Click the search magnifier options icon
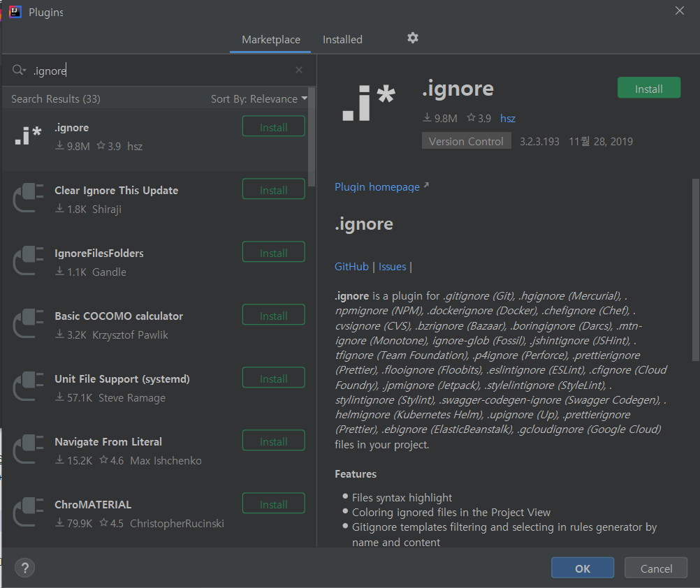The width and height of the screenshot is (700, 588). click(19, 70)
